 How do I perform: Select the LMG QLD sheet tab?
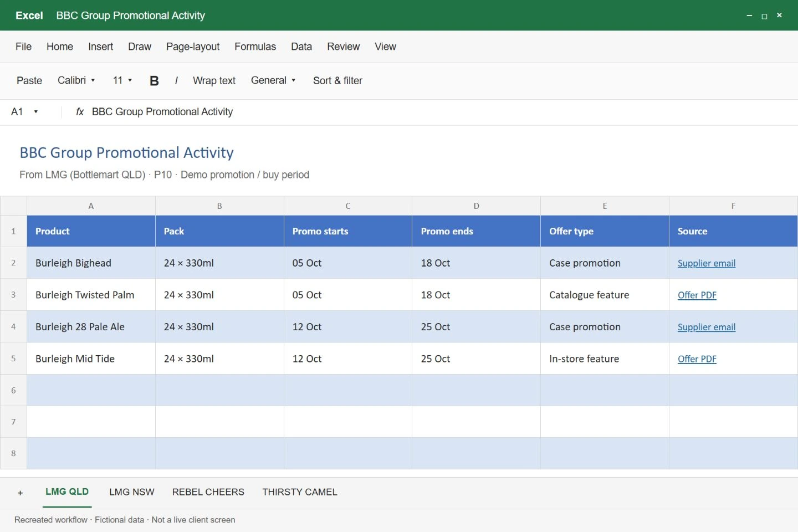67,492
